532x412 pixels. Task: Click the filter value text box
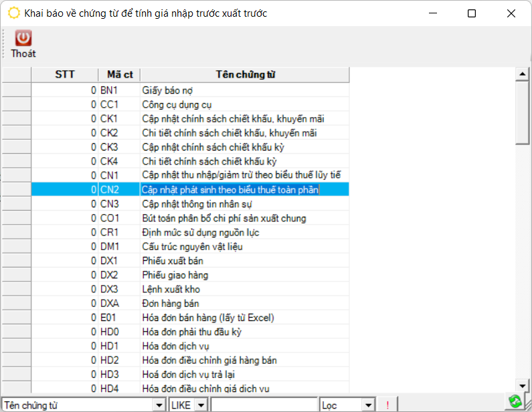coord(264,405)
